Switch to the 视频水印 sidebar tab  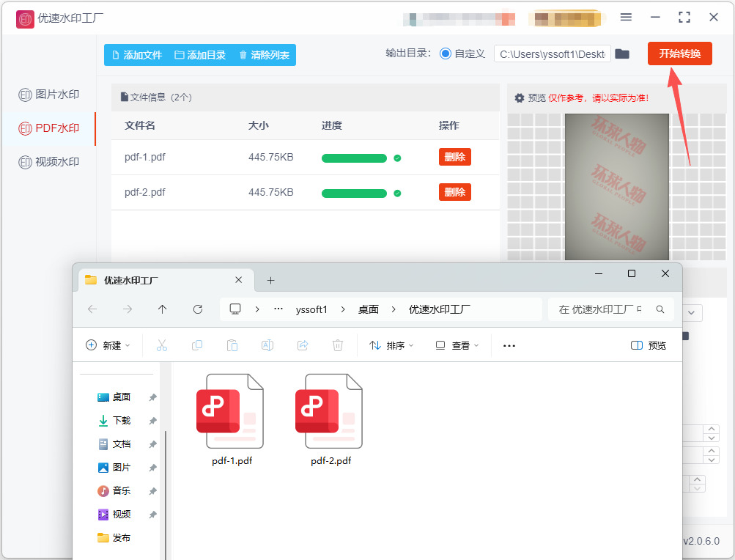(x=49, y=162)
